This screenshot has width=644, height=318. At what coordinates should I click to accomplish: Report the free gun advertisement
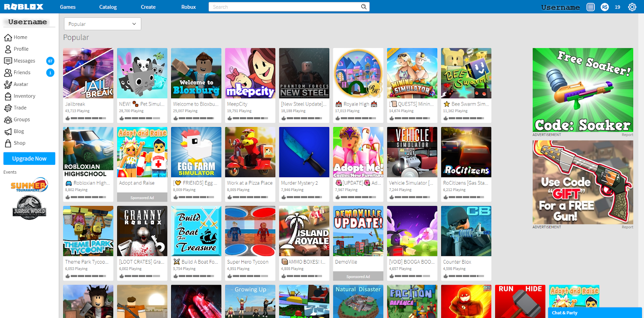[627, 227]
